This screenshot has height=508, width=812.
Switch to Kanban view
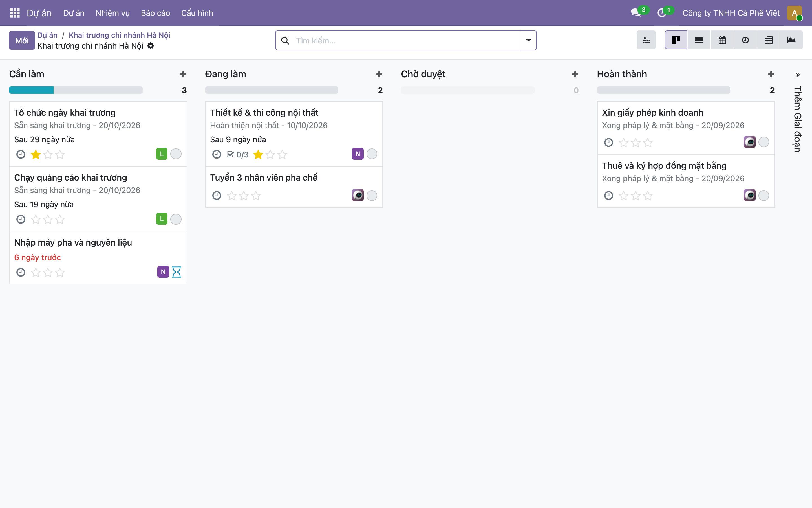coord(676,40)
